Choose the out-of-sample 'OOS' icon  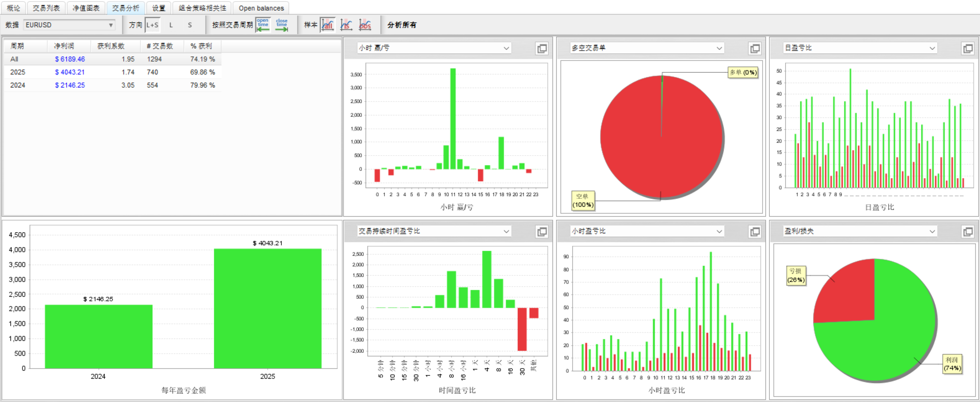[365, 25]
